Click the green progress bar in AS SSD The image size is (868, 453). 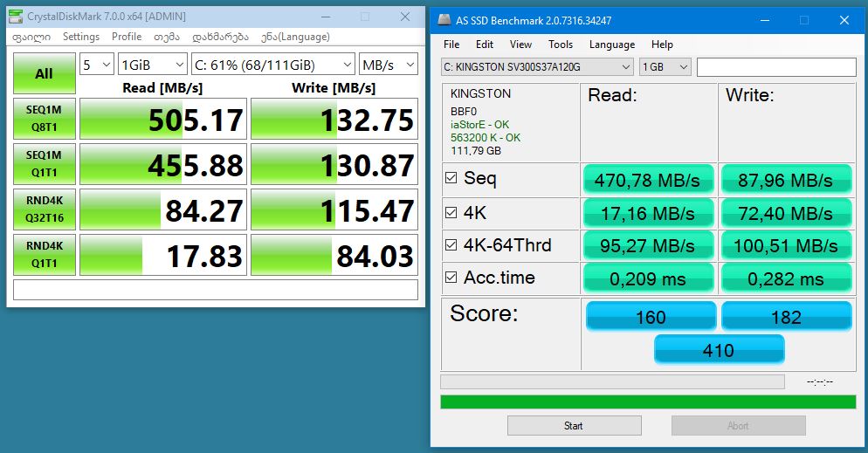click(x=648, y=402)
